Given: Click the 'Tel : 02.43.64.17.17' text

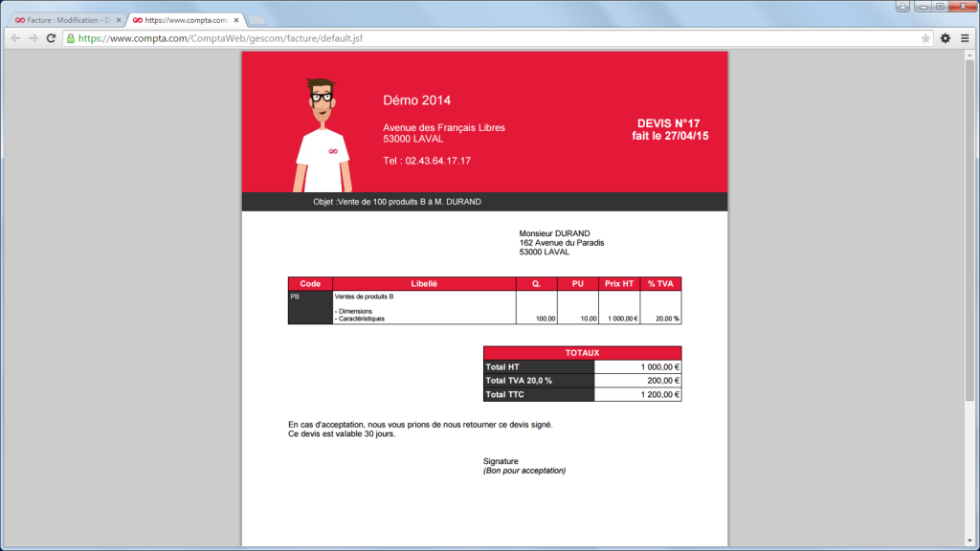Looking at the screenshot, I should click(x=427, y=161).
